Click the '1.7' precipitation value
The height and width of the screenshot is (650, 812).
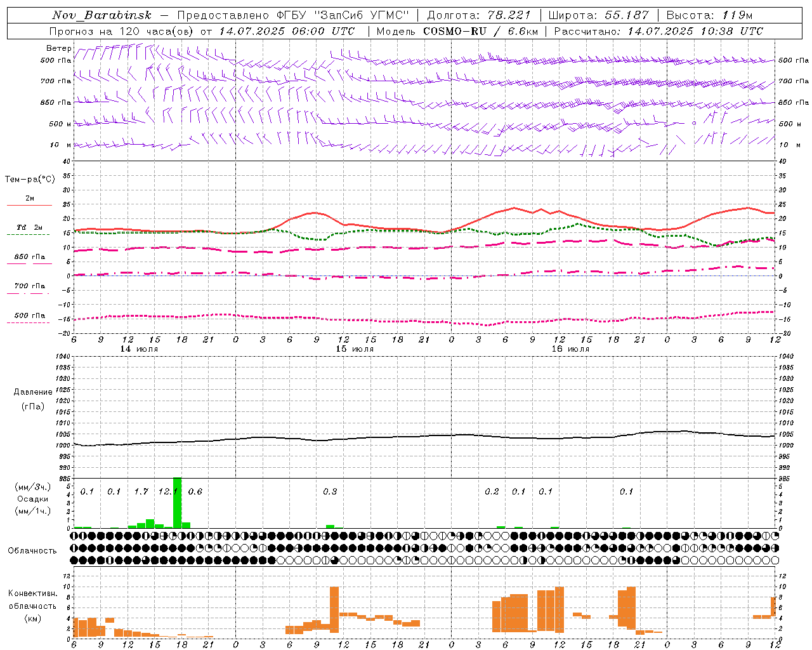tap(141, 491)
